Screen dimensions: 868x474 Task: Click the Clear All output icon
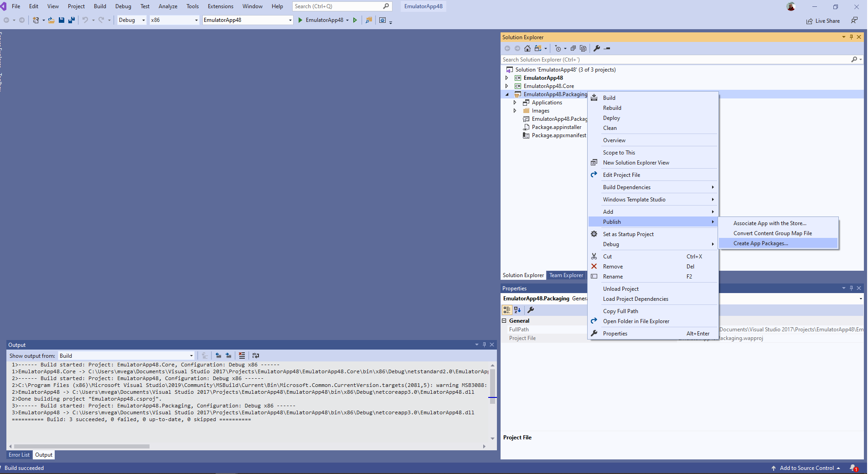242,355
